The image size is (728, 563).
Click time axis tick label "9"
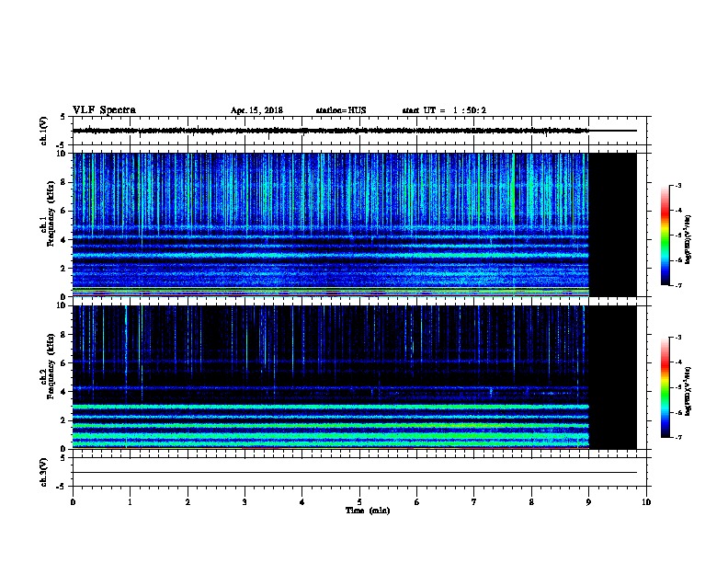[x=588, y=501]
